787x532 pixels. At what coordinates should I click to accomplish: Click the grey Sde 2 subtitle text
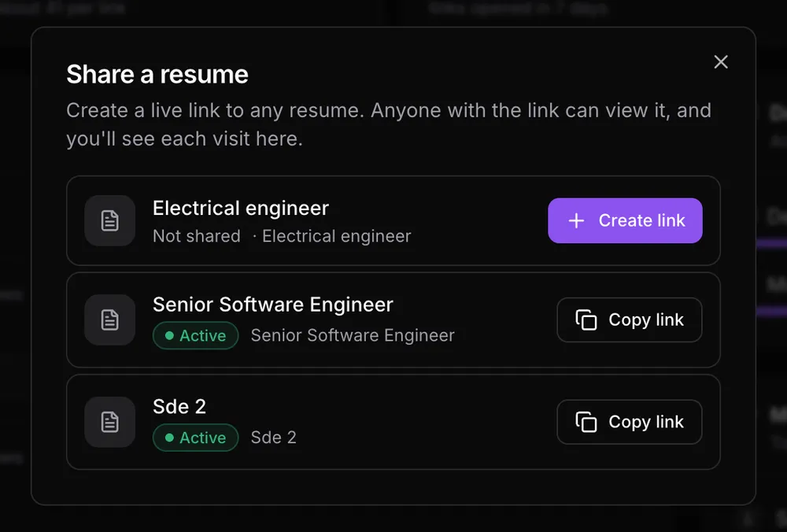click(274, 437)
